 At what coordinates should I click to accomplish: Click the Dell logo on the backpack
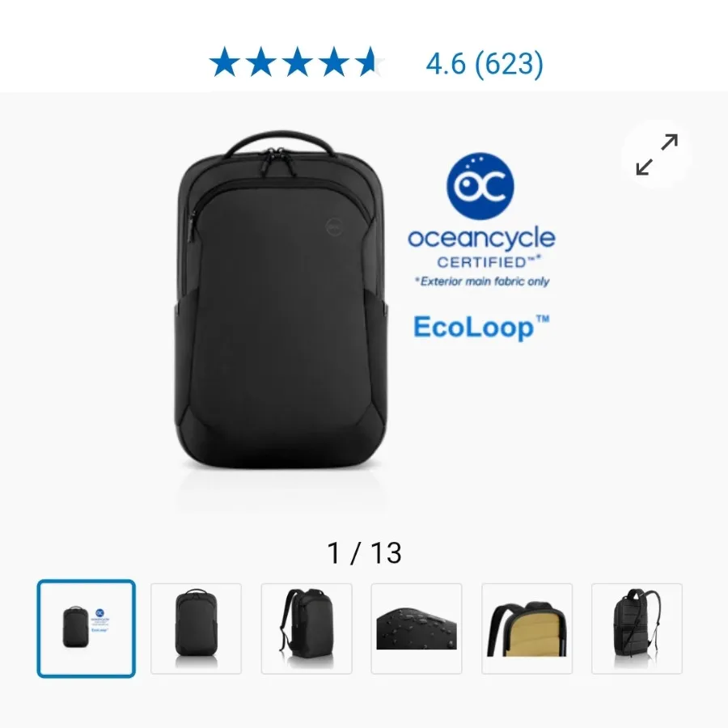[334, 227]
